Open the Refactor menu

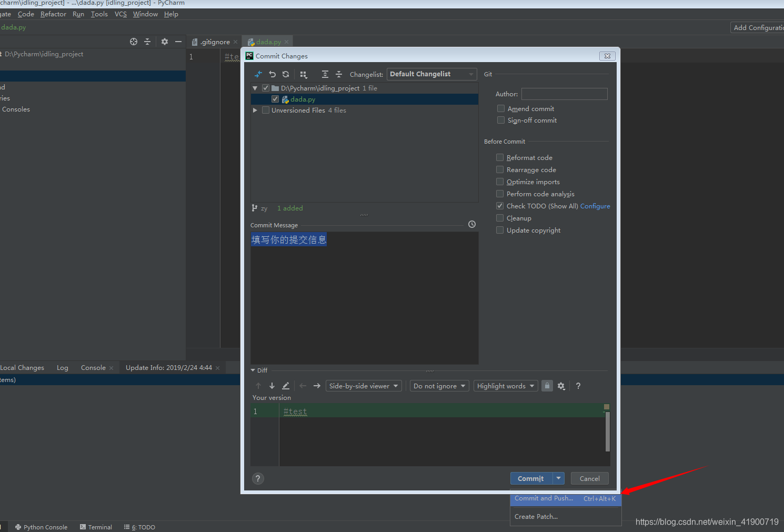coord(53,14)
